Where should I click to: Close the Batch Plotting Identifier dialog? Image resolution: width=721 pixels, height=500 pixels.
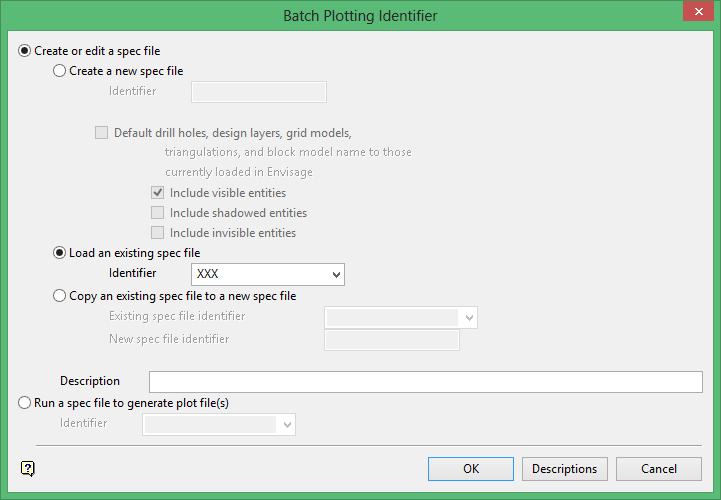pos(698,11)
